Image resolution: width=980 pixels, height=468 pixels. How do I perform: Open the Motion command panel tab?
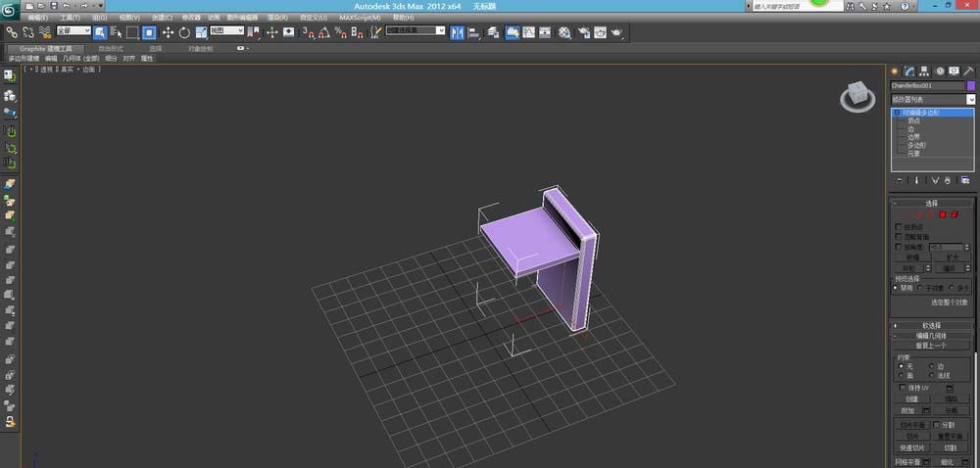[940, 71]
